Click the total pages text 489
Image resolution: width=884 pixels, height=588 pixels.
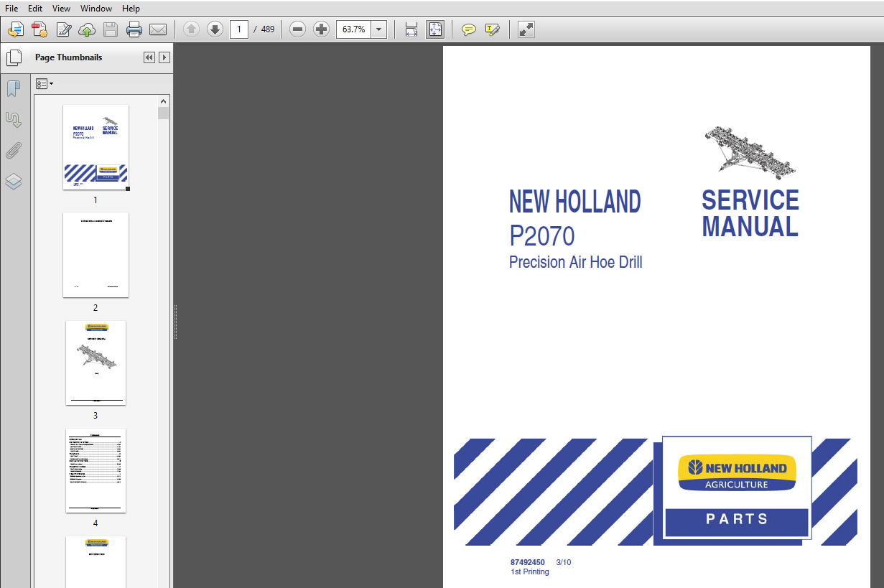tap(268, 29)
